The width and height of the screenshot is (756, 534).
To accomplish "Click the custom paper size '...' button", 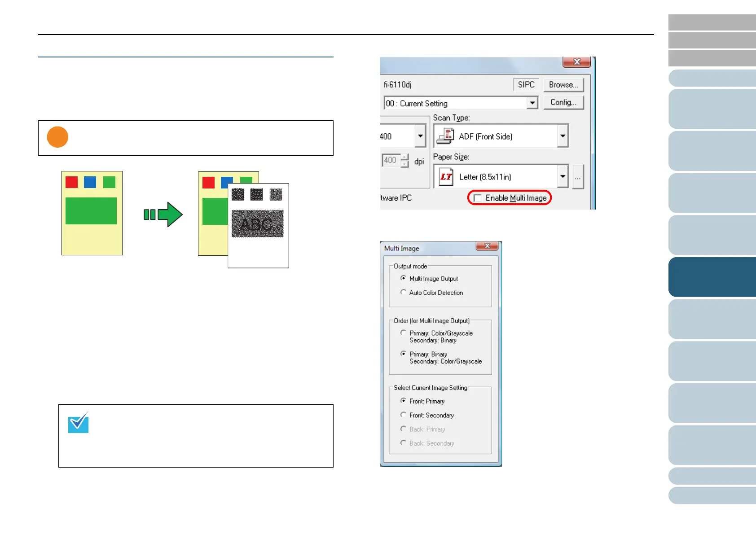I will coord(578,177).
